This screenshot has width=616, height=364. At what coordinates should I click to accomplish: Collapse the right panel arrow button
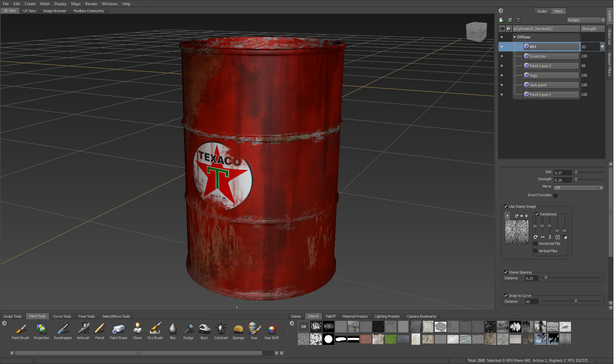click(x=501, y=11)
